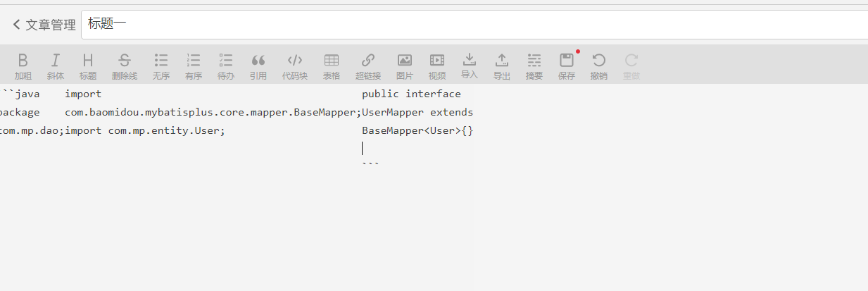The height and width of the screenshot is (291, 868).
Task: Insert a video (视频)
Action: coord(437,67)
